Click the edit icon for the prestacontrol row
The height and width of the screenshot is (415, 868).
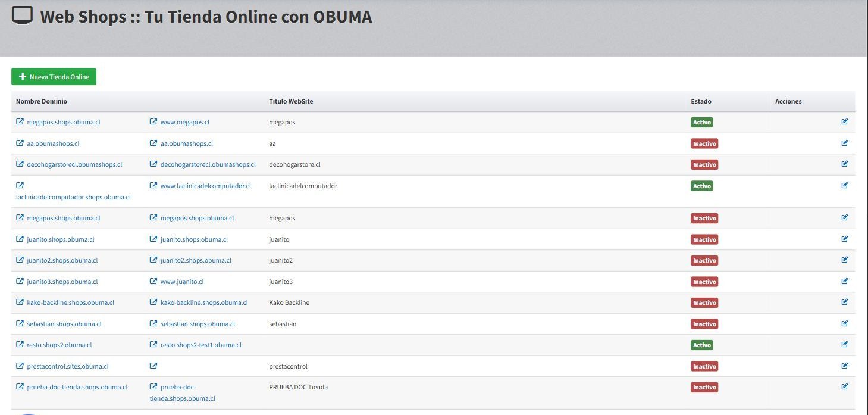[845, 366]
